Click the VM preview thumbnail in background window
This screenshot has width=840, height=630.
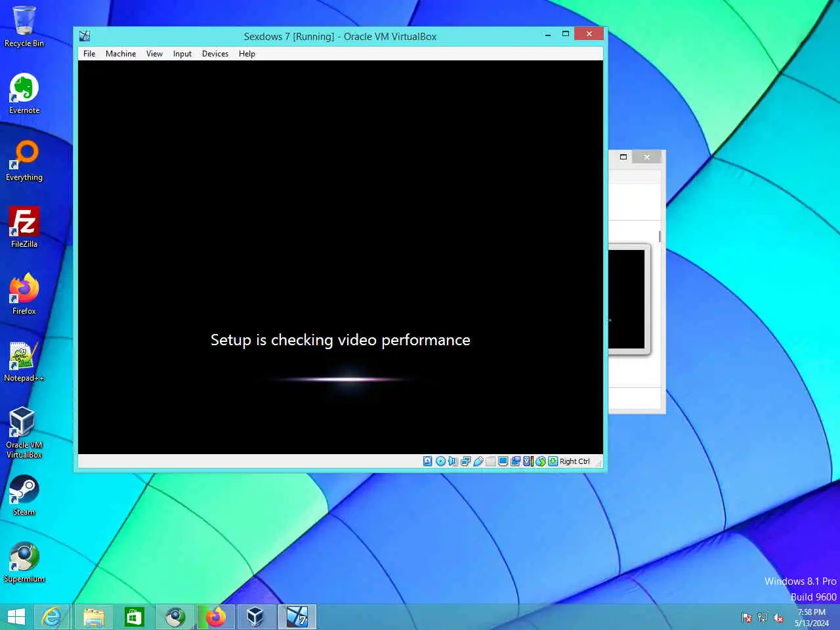[628, 299]
